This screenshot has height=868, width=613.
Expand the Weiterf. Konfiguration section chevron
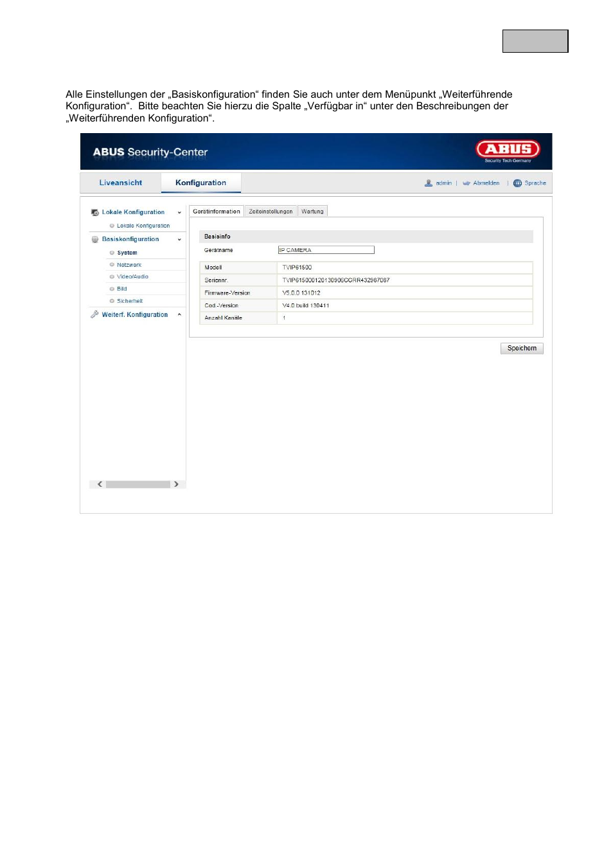(x=179, y=314)
